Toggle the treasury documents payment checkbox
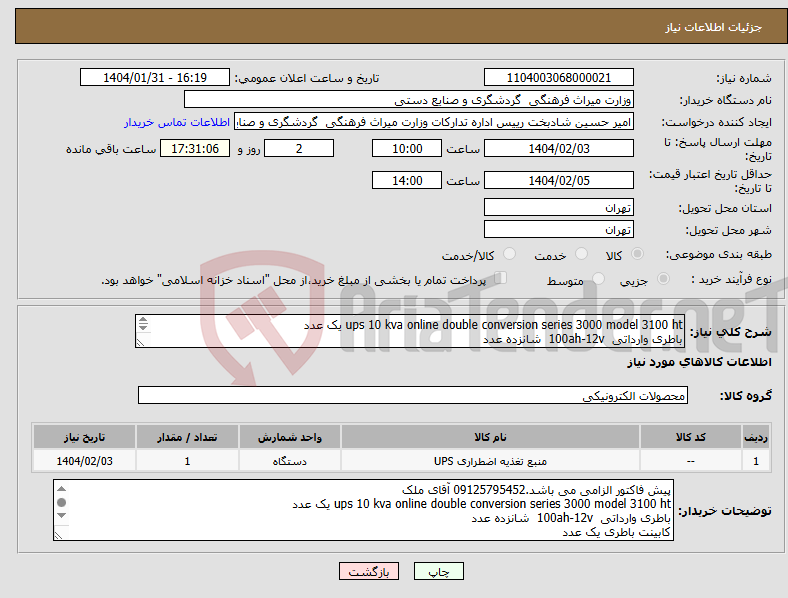 (500, 278)
